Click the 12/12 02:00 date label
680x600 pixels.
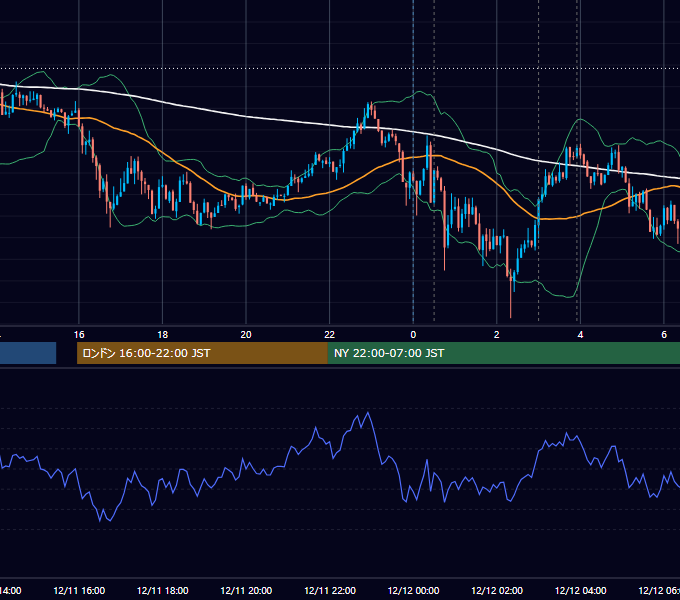(x=497, y=590)
